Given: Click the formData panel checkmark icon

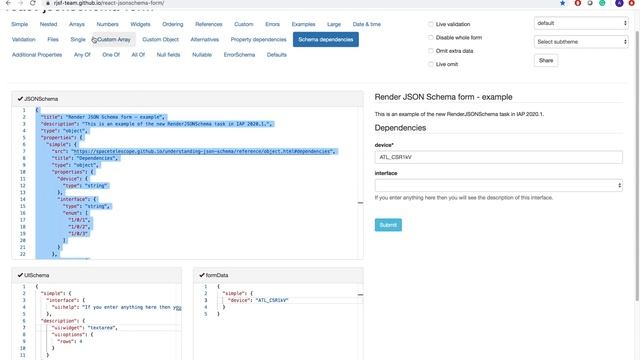Looking at the screenshot, I should (202, 275).
